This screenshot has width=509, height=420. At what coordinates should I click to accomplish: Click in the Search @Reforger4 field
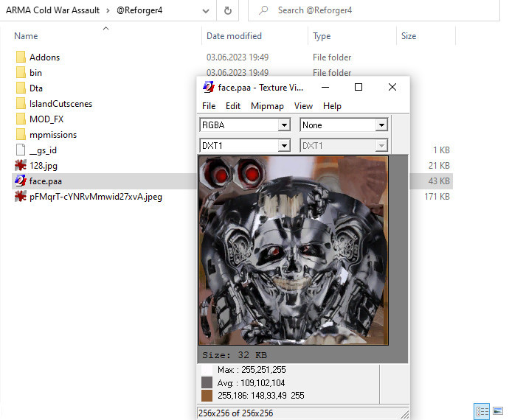pyautogui.click(x=373, y=10)
